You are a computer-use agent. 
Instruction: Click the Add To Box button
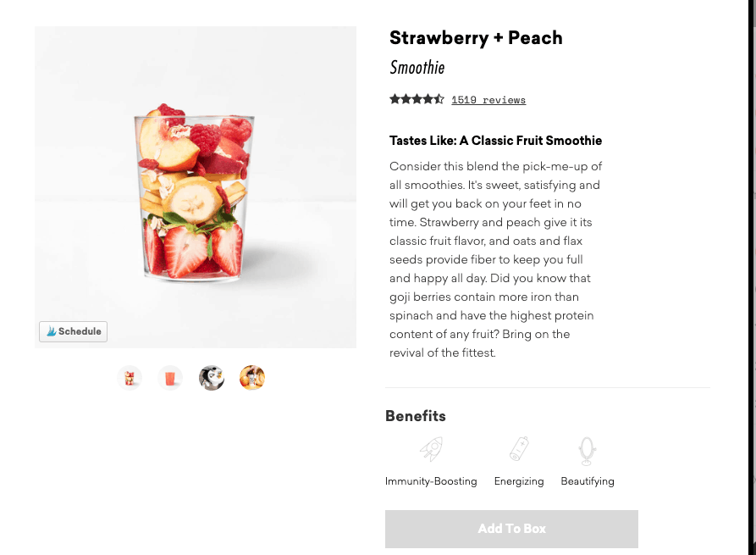[511, 529]
